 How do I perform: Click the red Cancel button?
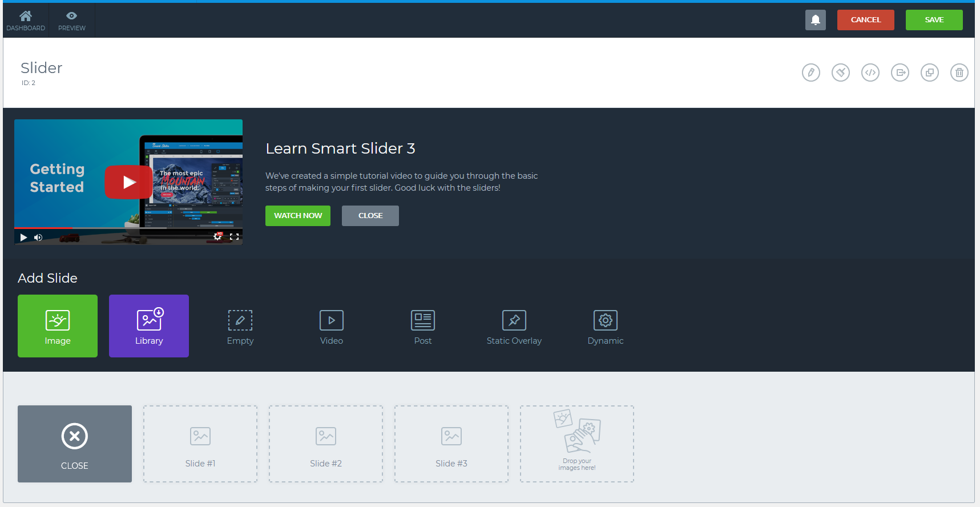pos(866,20)
